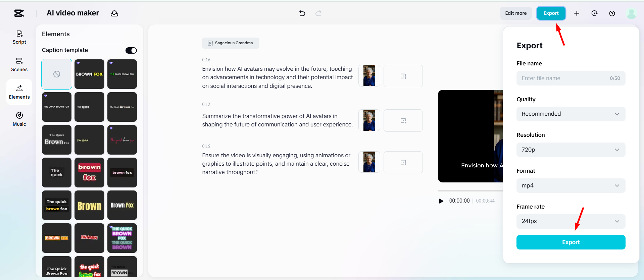The height and width of the screenshot is (280, 644).
Task: Choose the large yellow Brown caption template
Action: [x=89, y=205]
